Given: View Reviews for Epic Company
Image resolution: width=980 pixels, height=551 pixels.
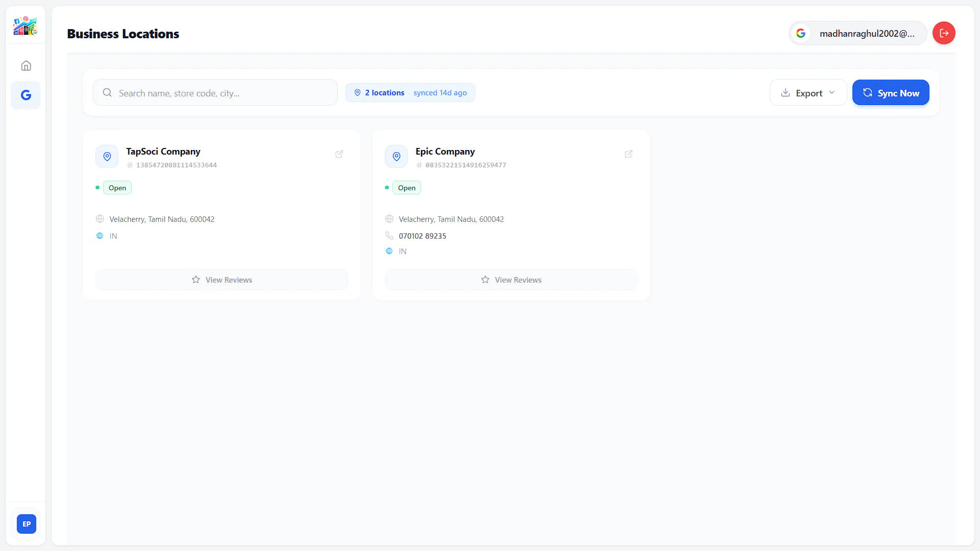Looking at the screenshot, I should (x=511, y=280).
